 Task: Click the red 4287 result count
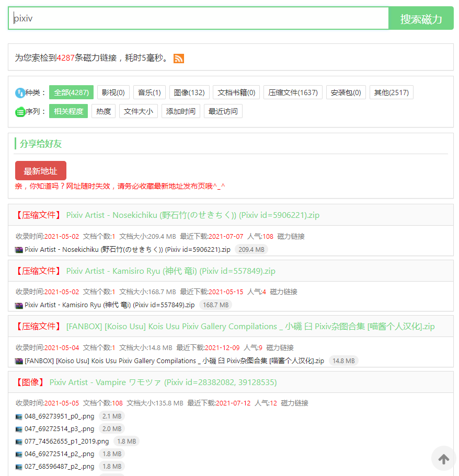[66, 57]
